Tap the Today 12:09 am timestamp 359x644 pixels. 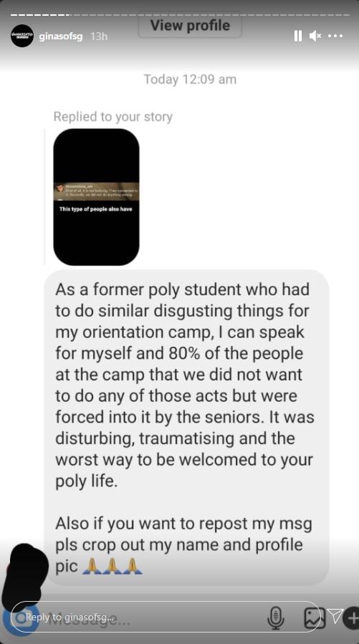point(190,80)
